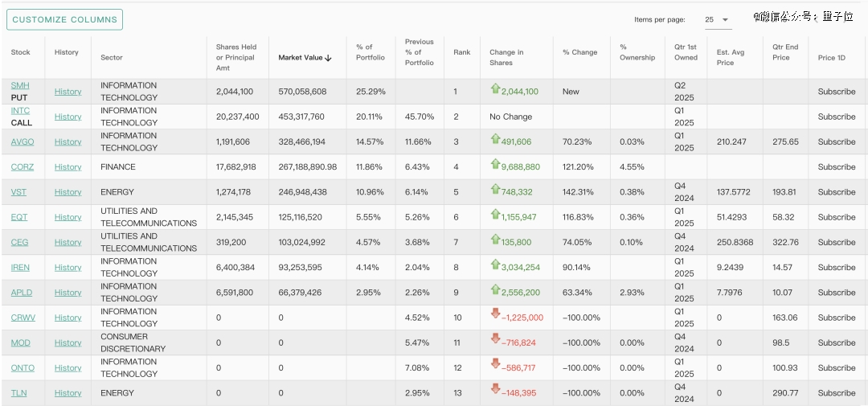This screenshot has height=406, width=868.
Task: Open the INTC stock link
Action: (20, 111)
